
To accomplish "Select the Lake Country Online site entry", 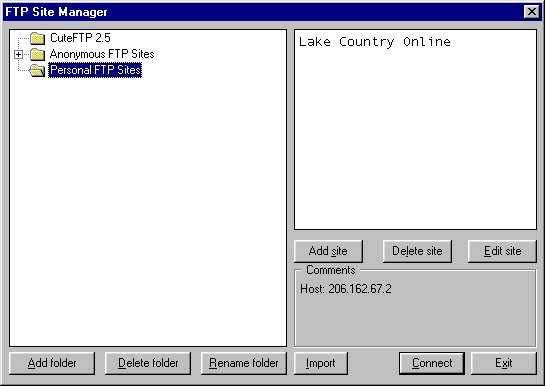I will [x=374, y=42].
